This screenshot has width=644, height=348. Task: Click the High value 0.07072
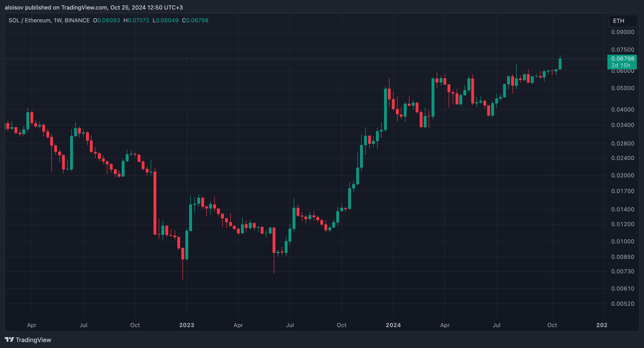tap(138, 20)
